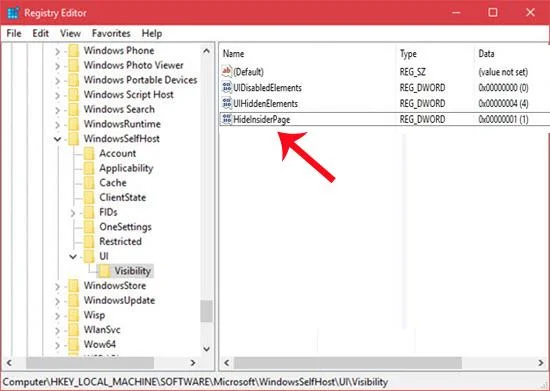Expand the WindowsRuntime key
The height and width of the screenshot is (391, 550).
pyautogui.click(x=58, y=125)
